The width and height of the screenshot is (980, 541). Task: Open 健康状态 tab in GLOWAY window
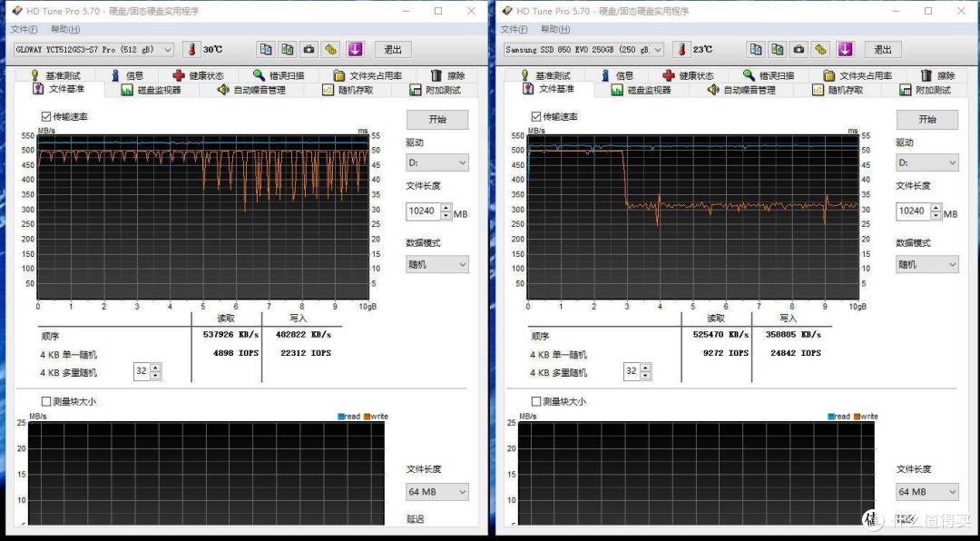pos(199,75)
